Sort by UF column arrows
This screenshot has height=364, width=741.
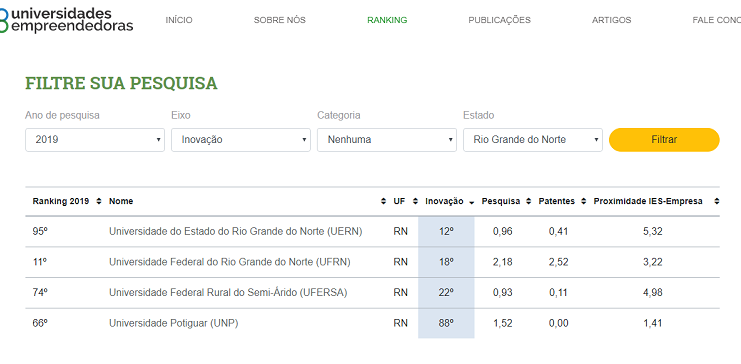click(x=415, y=201)
